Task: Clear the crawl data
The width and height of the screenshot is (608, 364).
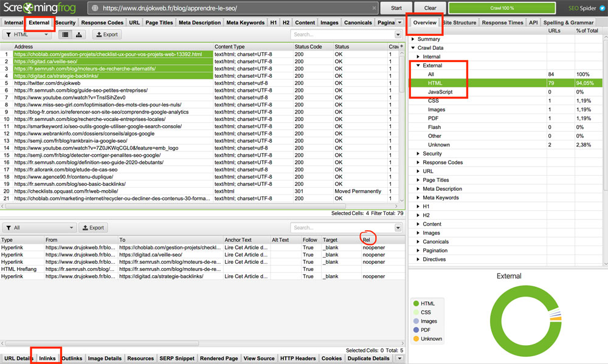Action: (x=430, y=8)
